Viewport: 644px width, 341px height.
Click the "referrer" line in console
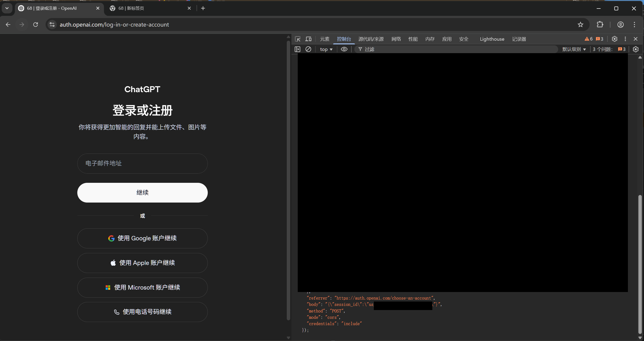(x=371, y=298)
